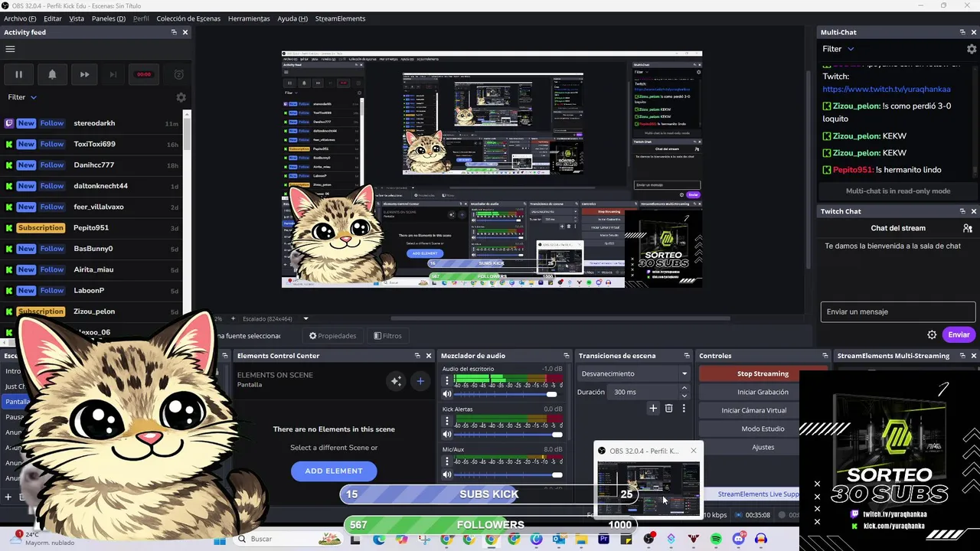Screen dimensions: 980x551
Task: Open Vista menu
Action: point(77,18)
